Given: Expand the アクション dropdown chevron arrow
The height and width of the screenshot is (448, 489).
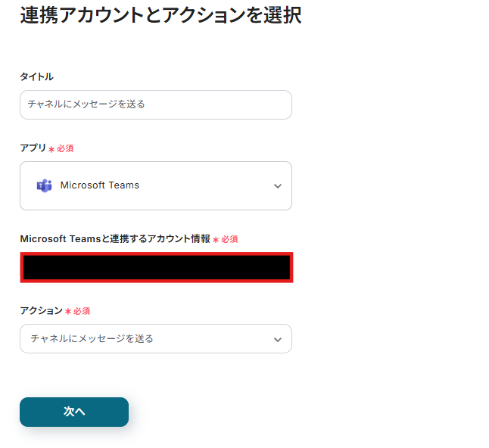Looking at the screenshot, I should pyautogui.click(x=278, y=340).
